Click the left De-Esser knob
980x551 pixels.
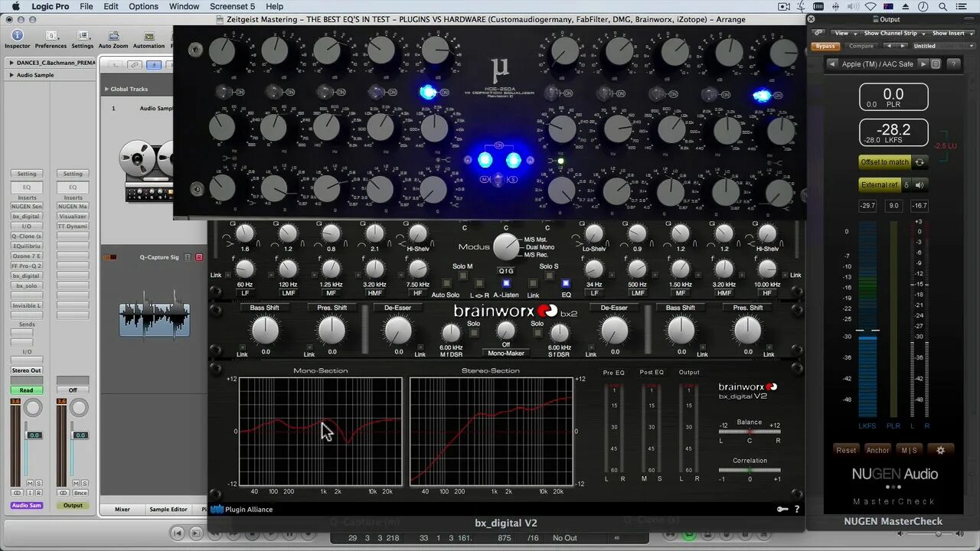coord(398,331)
